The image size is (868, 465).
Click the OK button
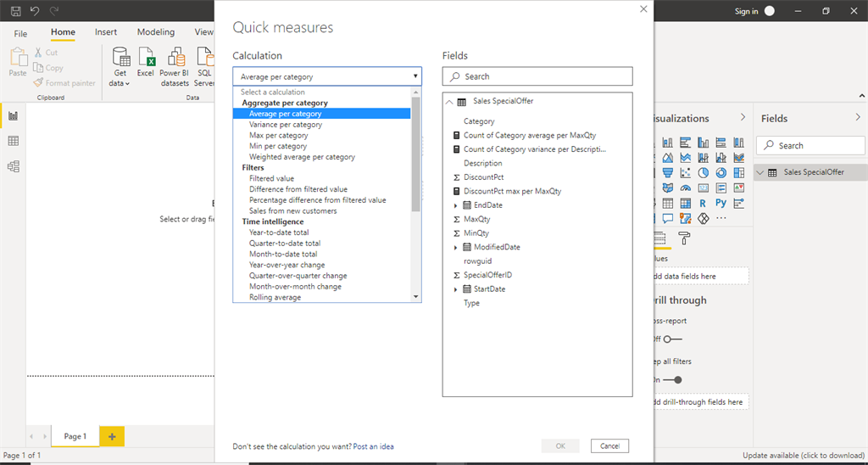pos(560,445)
